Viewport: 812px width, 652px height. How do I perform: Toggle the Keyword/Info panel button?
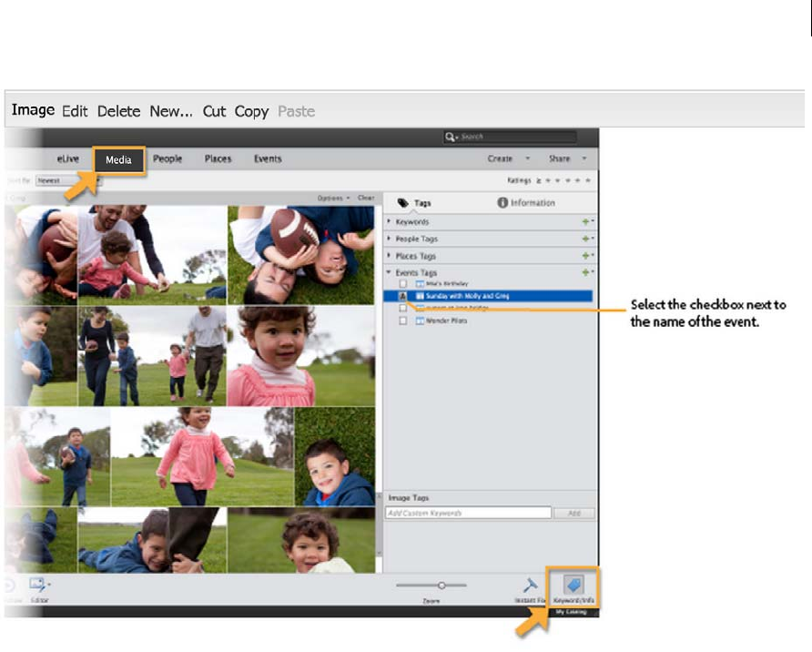coord(573,587)
